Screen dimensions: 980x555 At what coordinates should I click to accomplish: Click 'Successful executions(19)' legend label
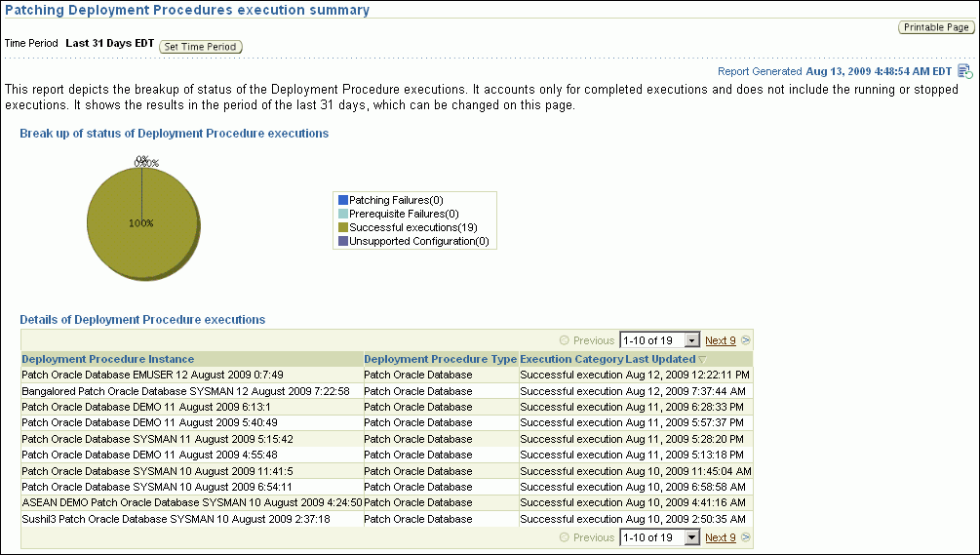(413, 227)
